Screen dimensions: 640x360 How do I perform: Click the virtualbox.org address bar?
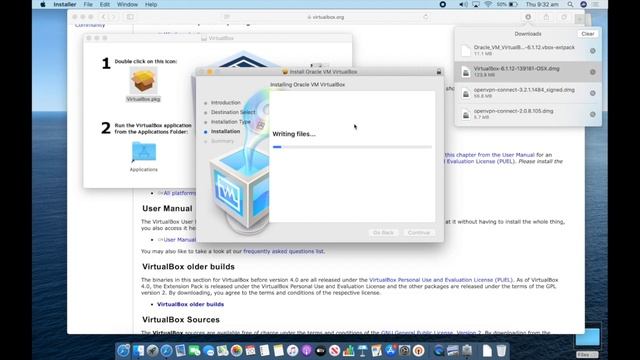(x=326, y=17)
